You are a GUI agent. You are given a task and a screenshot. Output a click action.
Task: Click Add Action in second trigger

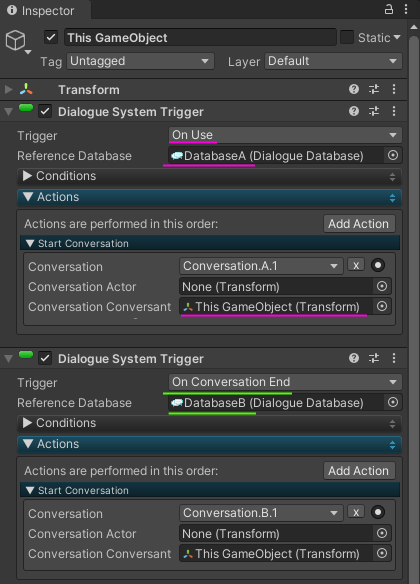click(x=359, y=471)
